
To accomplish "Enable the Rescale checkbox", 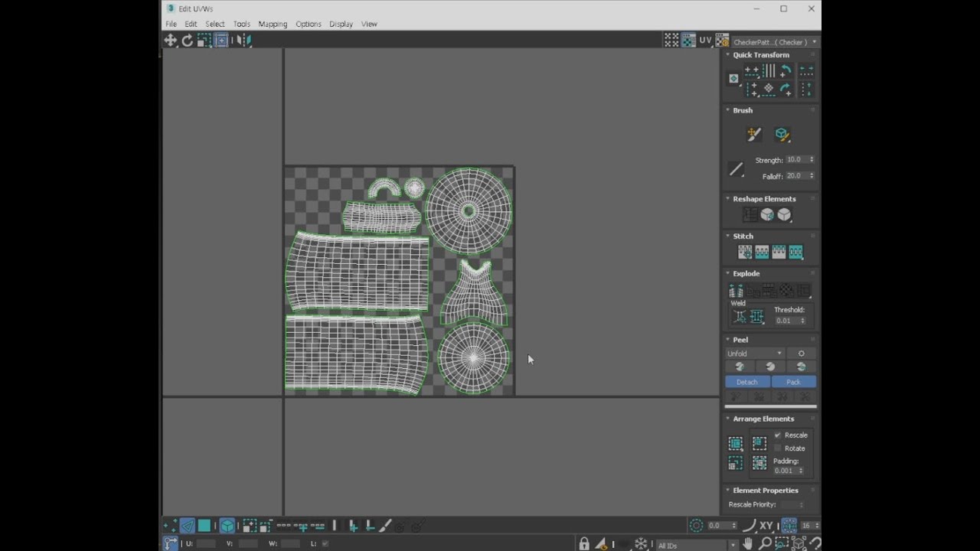I will click(x=778, y=435).
